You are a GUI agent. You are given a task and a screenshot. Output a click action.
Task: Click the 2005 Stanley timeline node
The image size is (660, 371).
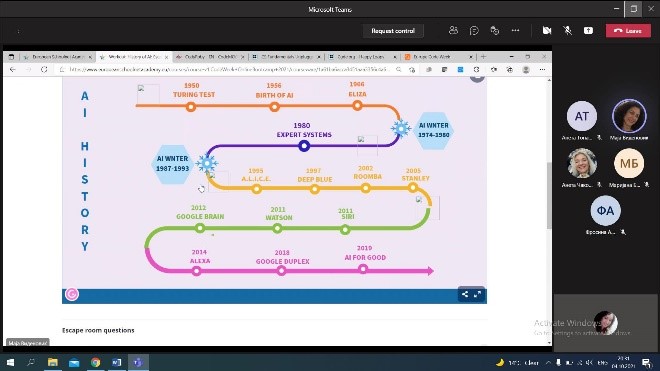413,187
